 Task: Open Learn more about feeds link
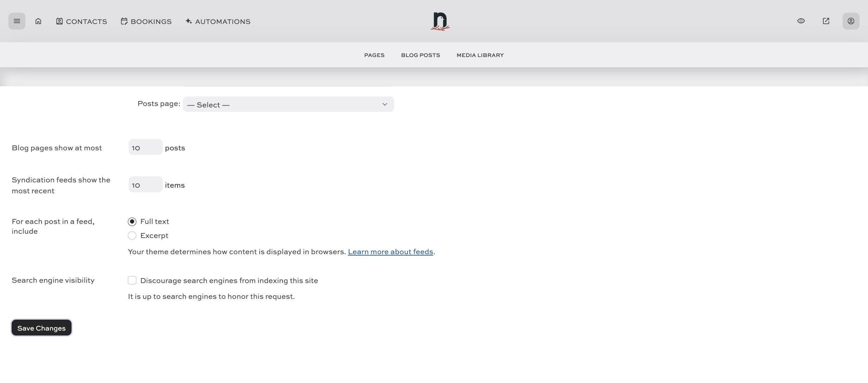coord(390,252)
